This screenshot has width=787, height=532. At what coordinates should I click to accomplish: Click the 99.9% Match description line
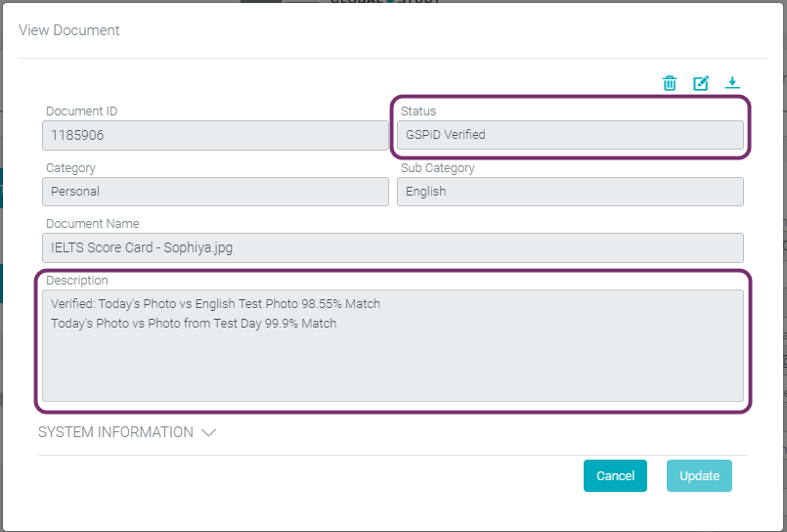194,324
